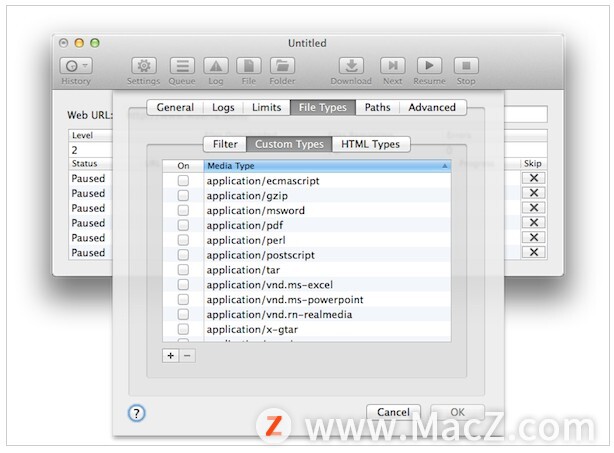Switch to the General tab
Viewport: 614px width, 453px height.
coord(175,107)
